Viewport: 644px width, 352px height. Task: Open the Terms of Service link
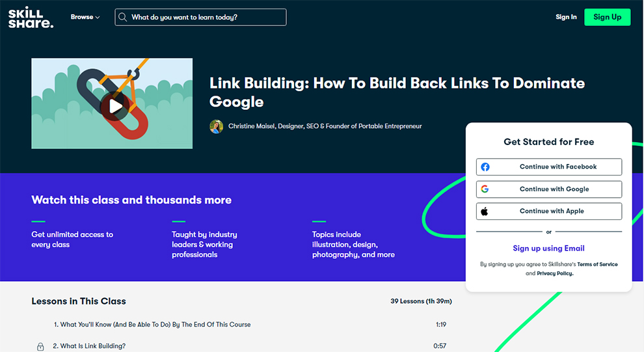[x=597, y=264]
